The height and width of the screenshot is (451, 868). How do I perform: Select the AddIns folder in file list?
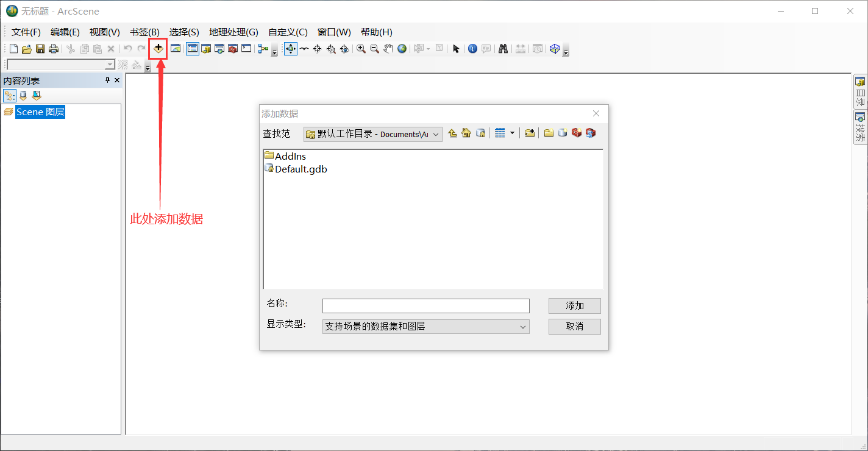click(285, 156)
